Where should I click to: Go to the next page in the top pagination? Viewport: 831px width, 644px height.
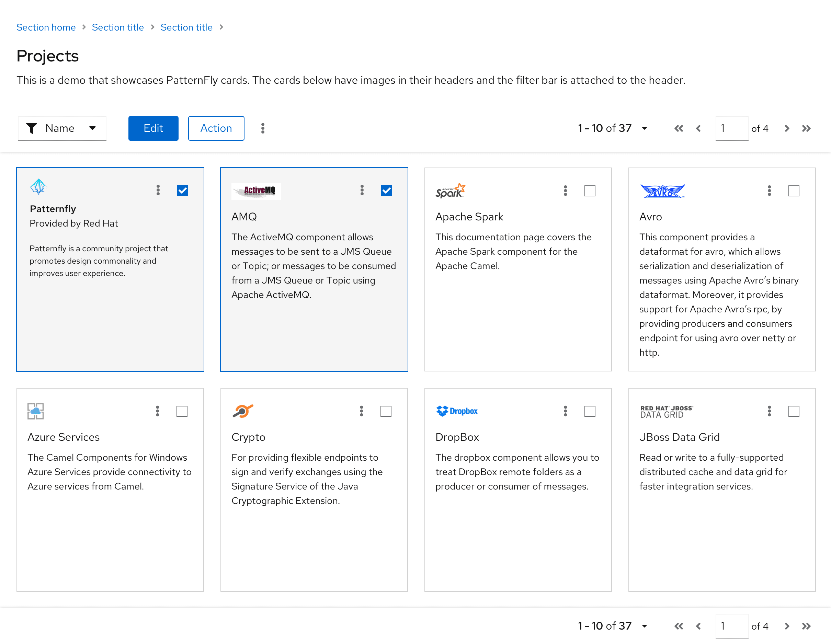pos(787,129)
